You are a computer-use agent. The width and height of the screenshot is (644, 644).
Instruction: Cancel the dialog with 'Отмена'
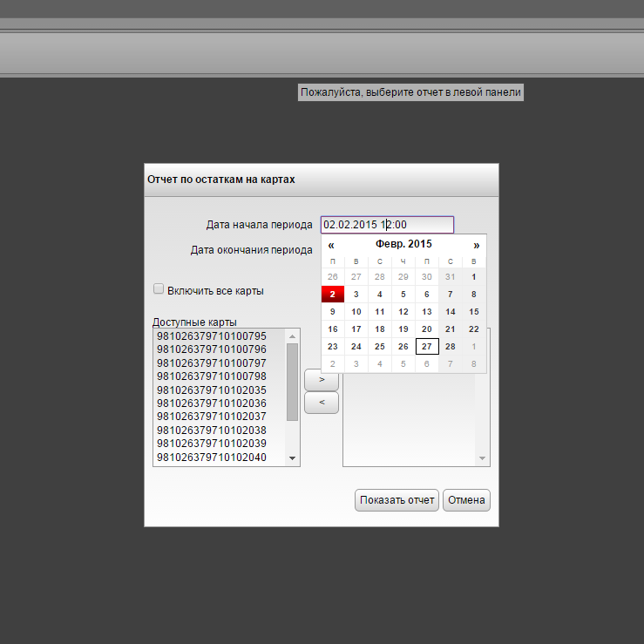[466, 500]
